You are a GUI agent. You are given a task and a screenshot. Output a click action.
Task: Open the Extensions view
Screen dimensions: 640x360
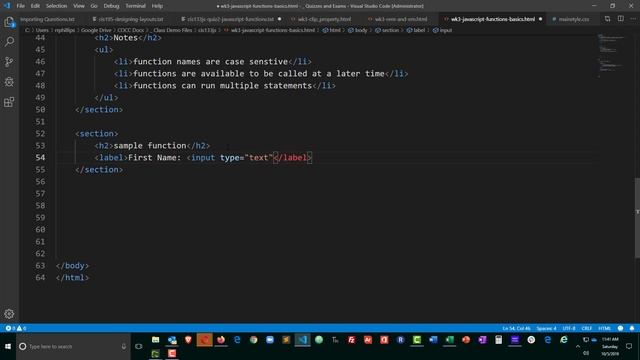(x=9, y=102)
